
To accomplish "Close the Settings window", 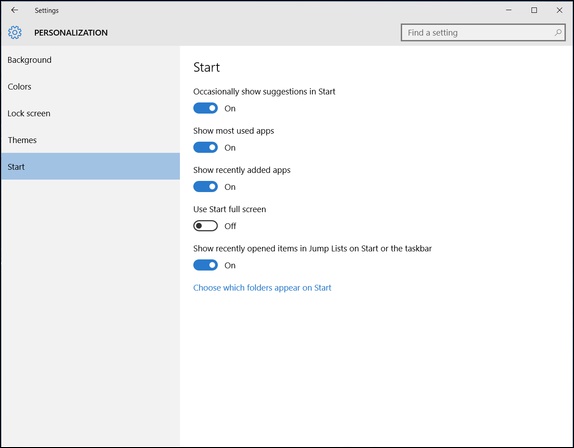I will [x=559, y=10].
